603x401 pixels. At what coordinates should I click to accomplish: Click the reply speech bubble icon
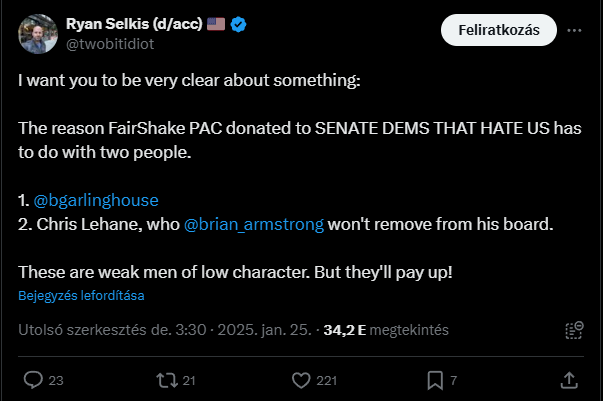click(x=33, y=380)
